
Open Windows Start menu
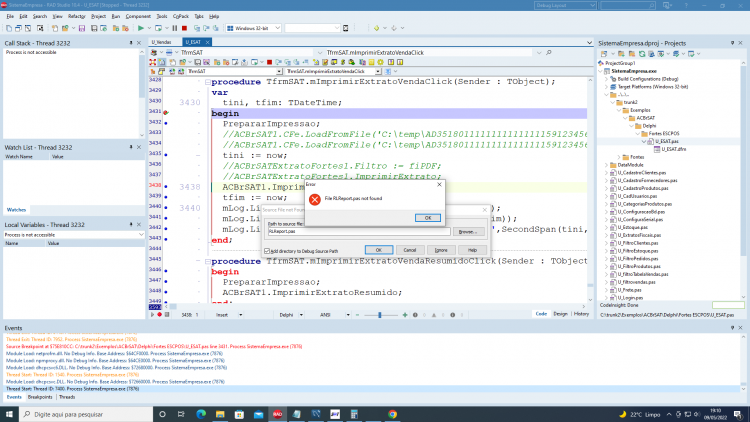(x=9, y=414)
